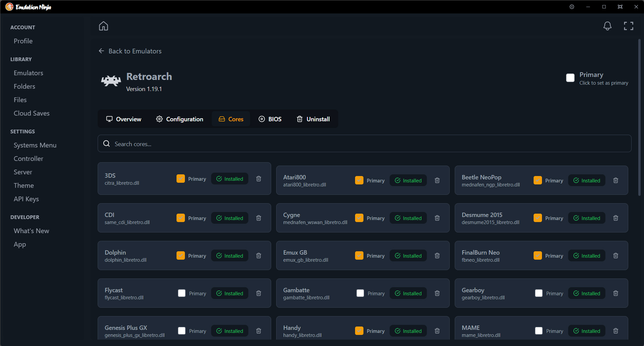Open the settings gear in title bar
Image resolution: width=644 pixels, height=346 pixels.
[572, 7]
